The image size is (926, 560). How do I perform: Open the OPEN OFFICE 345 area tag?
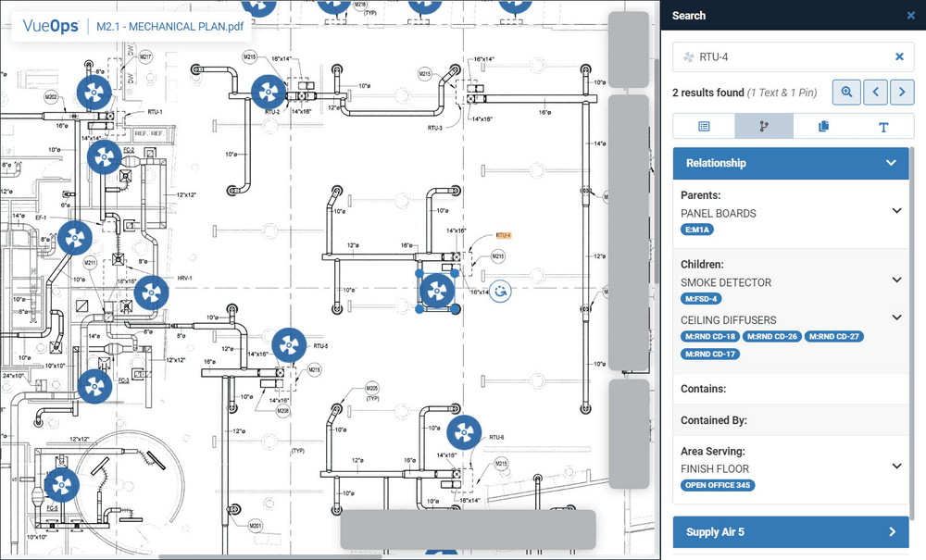(720, 485)
